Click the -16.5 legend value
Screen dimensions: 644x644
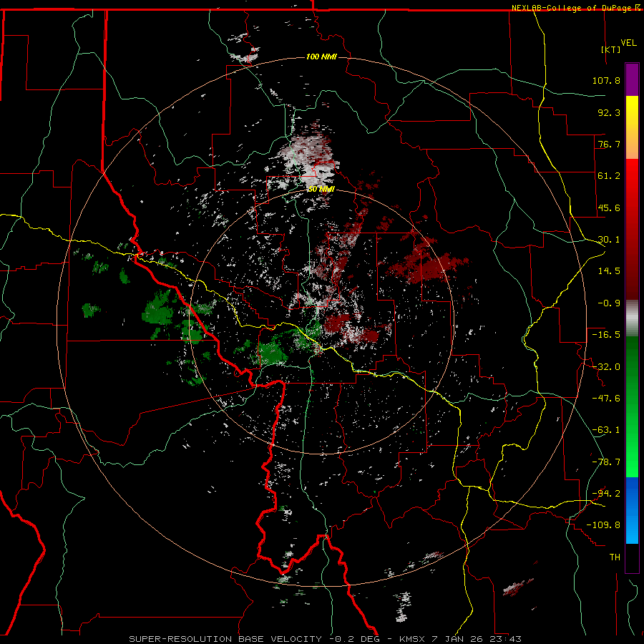click(x=606, y=335)
